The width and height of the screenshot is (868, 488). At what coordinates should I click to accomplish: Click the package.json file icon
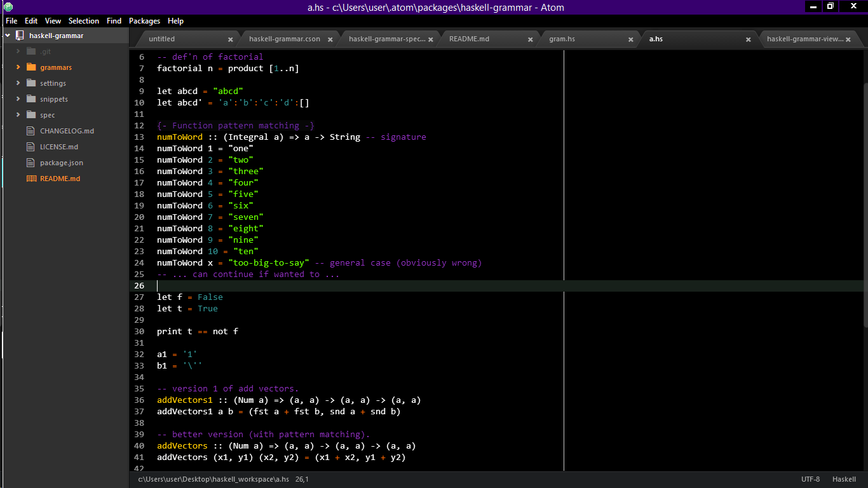tap(31, 163)
